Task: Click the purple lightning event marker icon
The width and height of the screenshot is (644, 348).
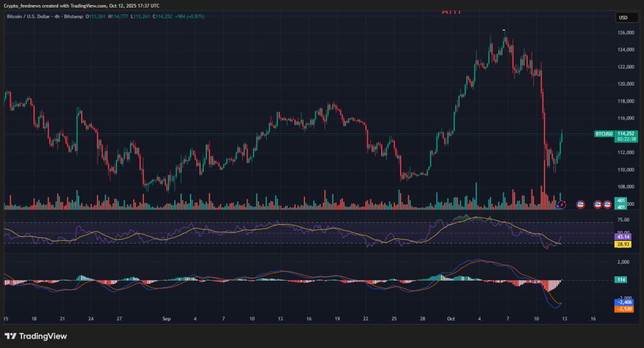Action: [x=562, y=204]
